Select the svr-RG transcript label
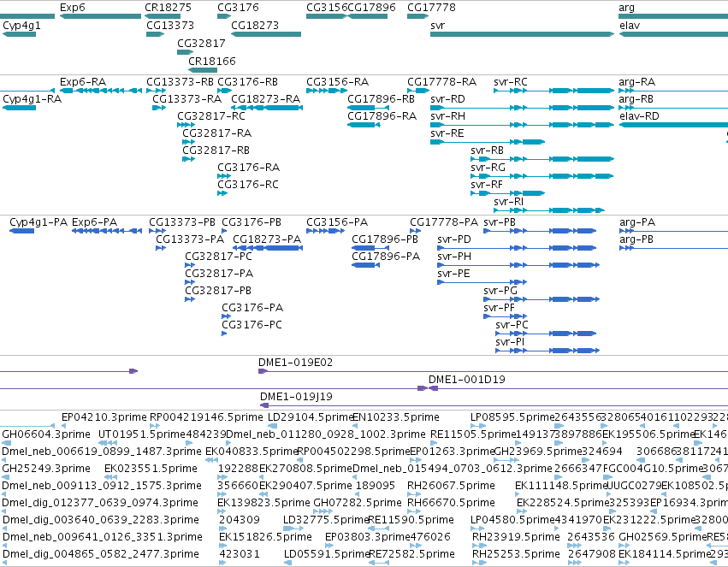This screenshot has height=567, width=728. [x=488, y=168]
